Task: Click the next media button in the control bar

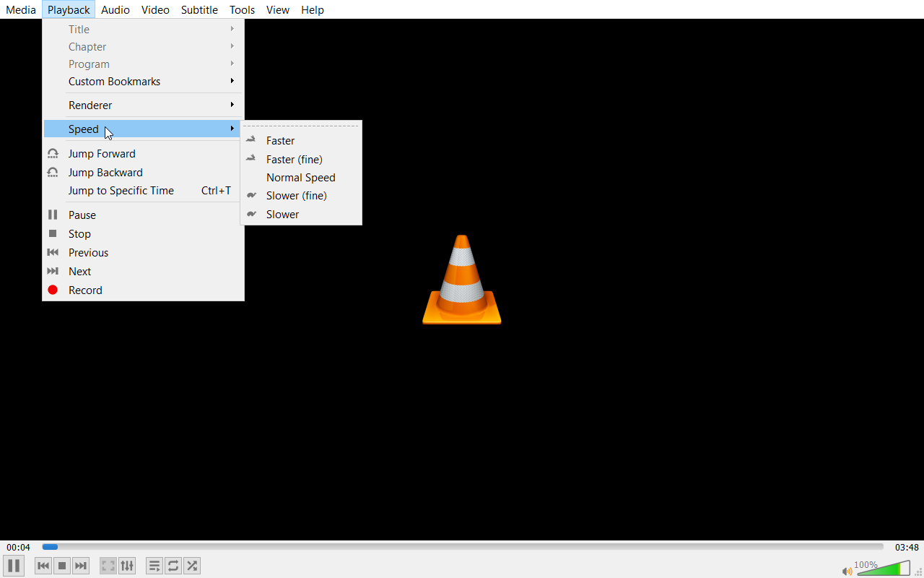Action: coord(81,566)
